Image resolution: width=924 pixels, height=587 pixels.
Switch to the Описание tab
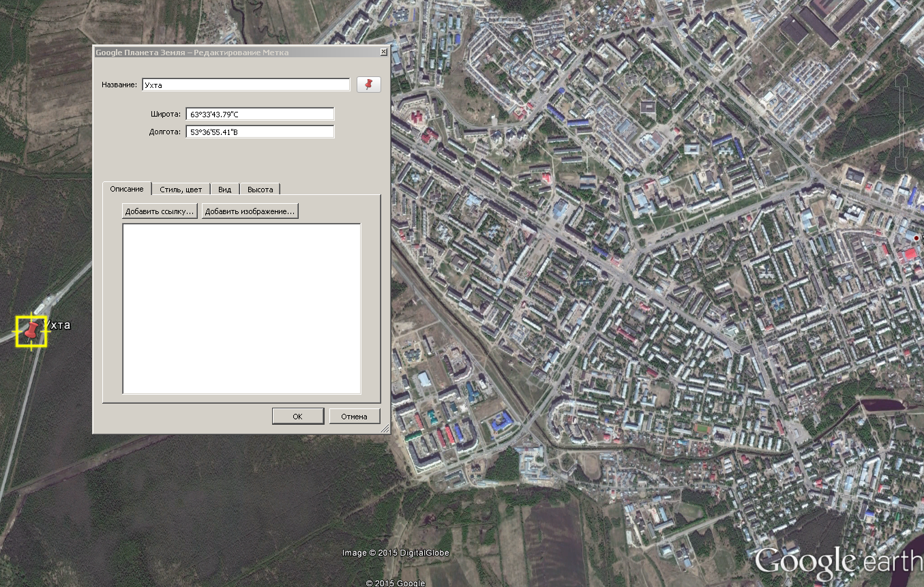coord(127,189)
